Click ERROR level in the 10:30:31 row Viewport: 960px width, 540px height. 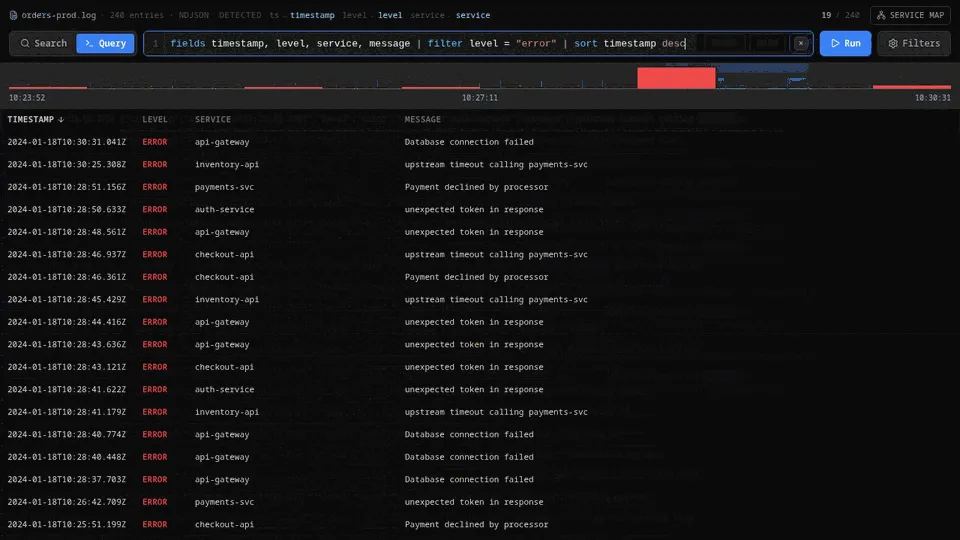tap(155, 142)
